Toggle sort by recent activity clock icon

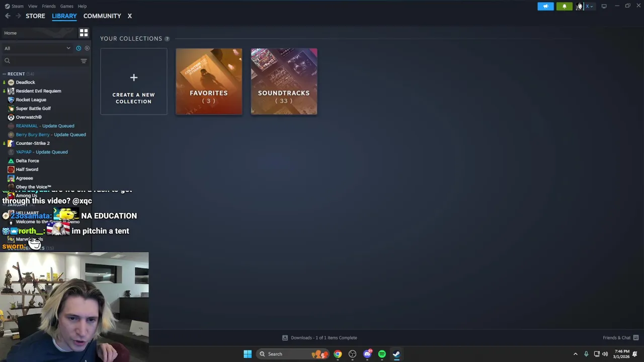click(x=78, y=48)
